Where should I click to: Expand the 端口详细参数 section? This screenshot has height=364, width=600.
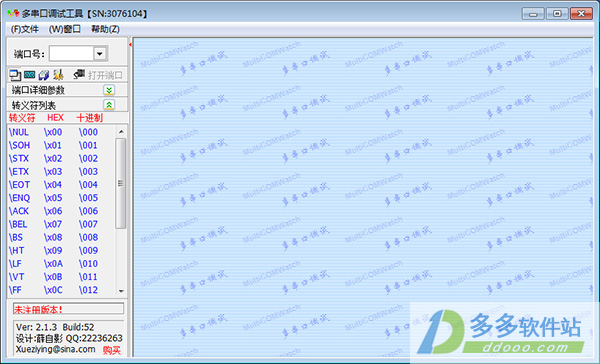click(109, 90)
